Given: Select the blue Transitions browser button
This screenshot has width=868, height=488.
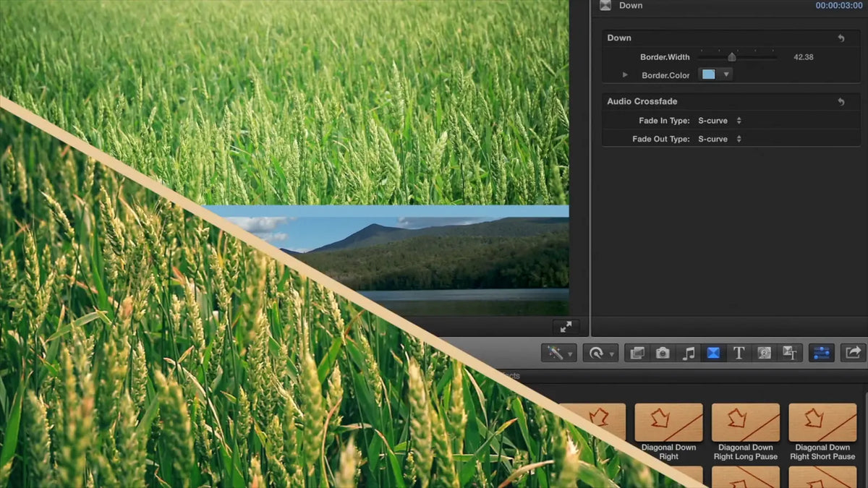Looking at the screenshot, I should tap(713, 353).
